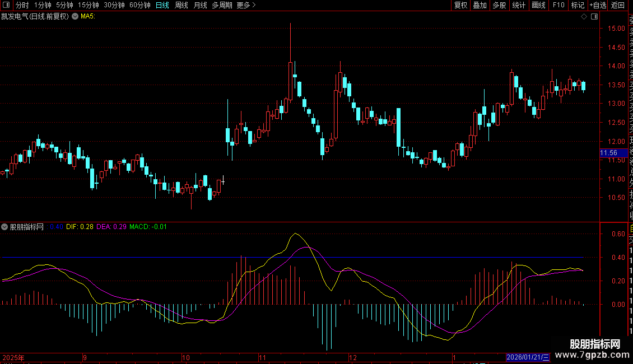The height and width of the screenshot is (364, 633).
Task: Select the 60分钟 period tab
Action: 139,5
